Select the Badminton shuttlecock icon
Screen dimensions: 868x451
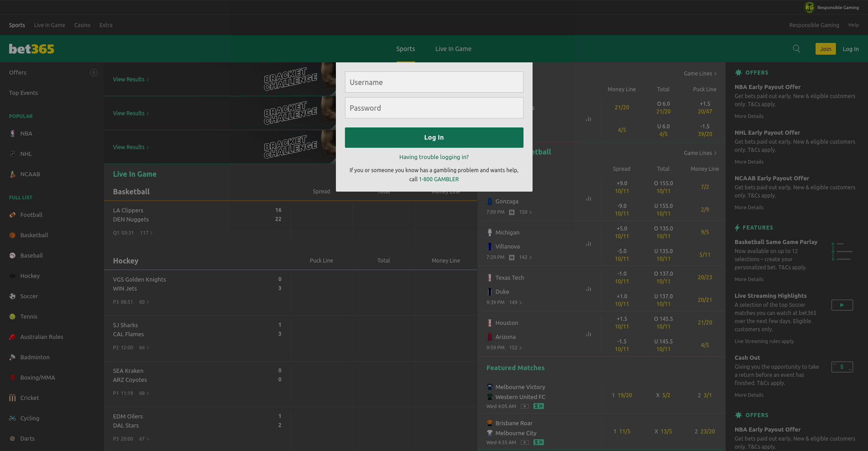tap(12, 357)
